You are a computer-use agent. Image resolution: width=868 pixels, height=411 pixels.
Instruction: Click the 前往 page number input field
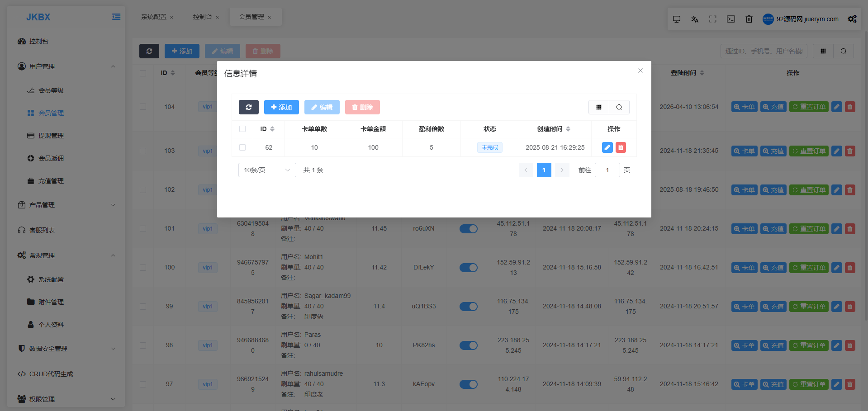pyautogui.click(x=607, y=170)
